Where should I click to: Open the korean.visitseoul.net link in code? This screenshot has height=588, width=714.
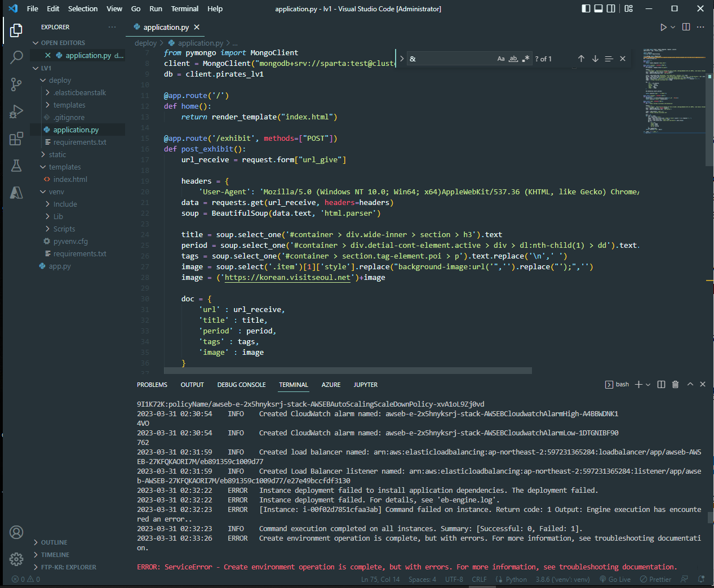pos(287,278)
